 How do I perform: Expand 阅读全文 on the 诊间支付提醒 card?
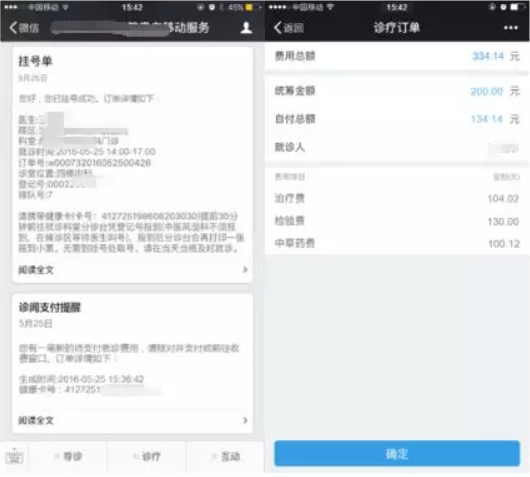36,420
